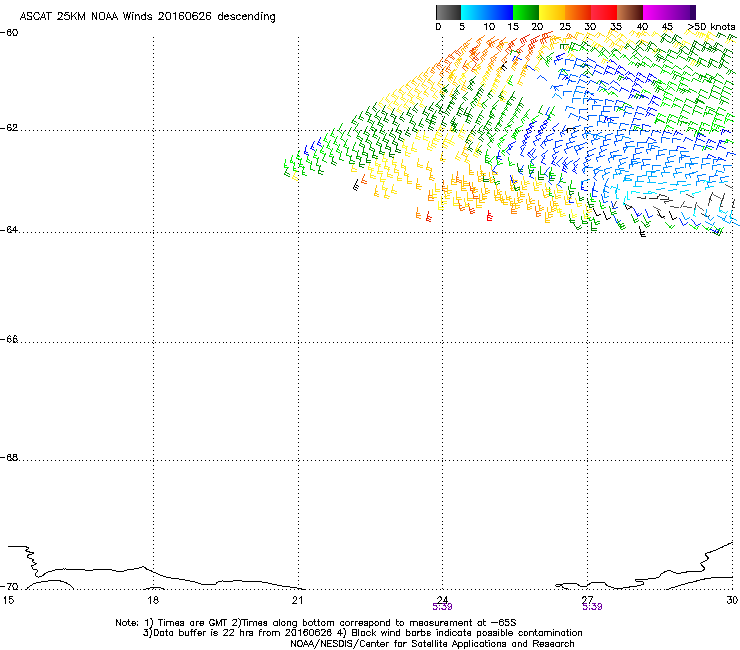Select the green 15-20 knots color segment

click(526, 12)
